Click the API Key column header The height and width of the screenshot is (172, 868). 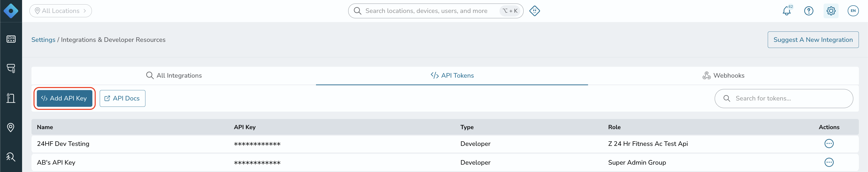point(245,127)
